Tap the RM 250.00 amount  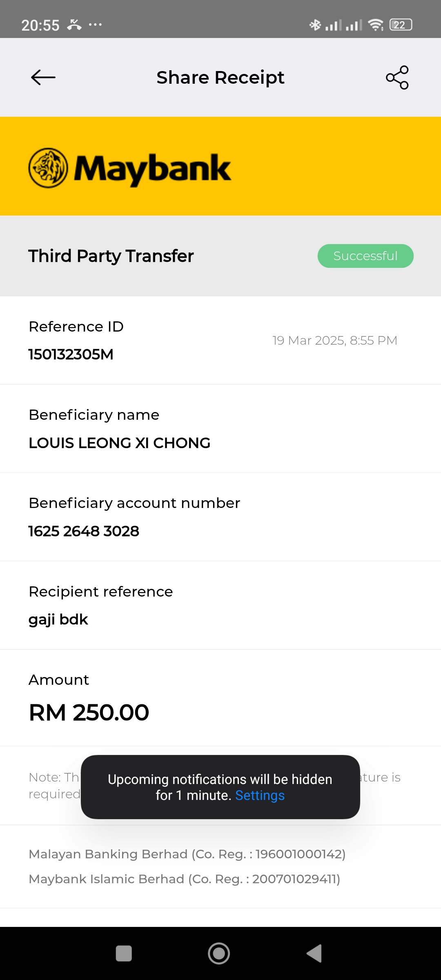(89, 713)
